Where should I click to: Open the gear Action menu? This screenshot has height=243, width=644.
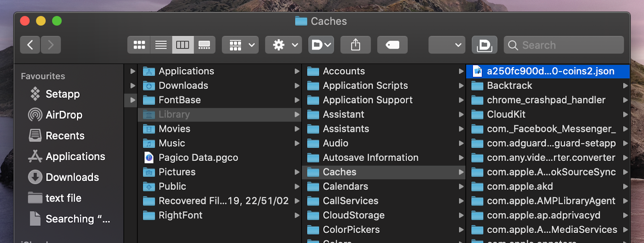click(284, 45)
